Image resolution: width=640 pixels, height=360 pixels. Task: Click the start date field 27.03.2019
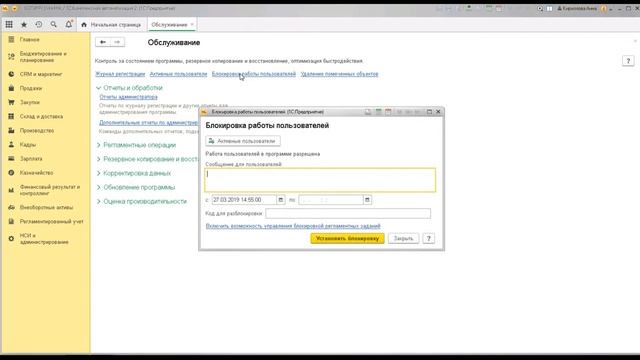(x=244, y=200)
